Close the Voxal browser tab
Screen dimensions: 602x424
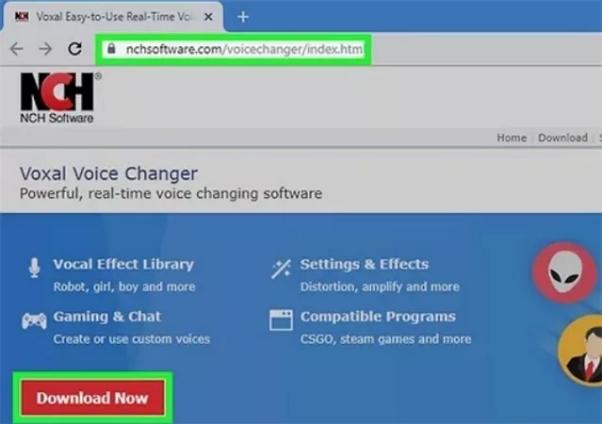pos(208,17)
